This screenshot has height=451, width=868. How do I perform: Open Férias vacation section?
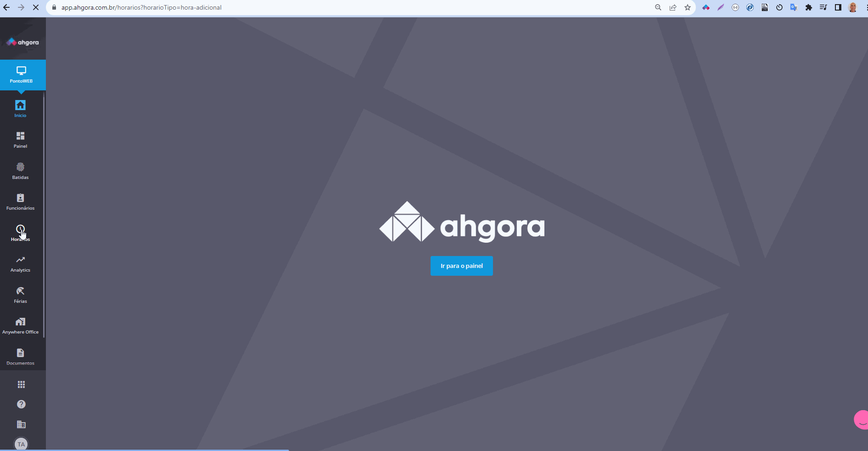pyautogui.click(x=20, y=295)
